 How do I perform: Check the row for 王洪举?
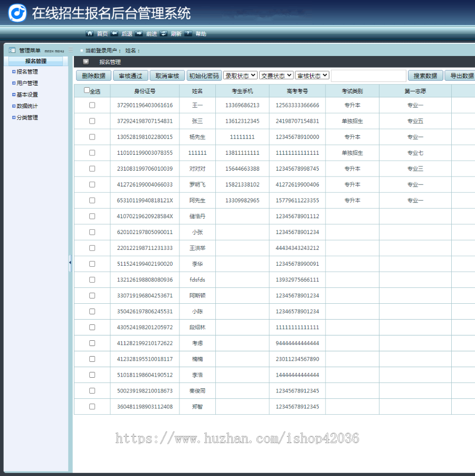tap(92, 248)
